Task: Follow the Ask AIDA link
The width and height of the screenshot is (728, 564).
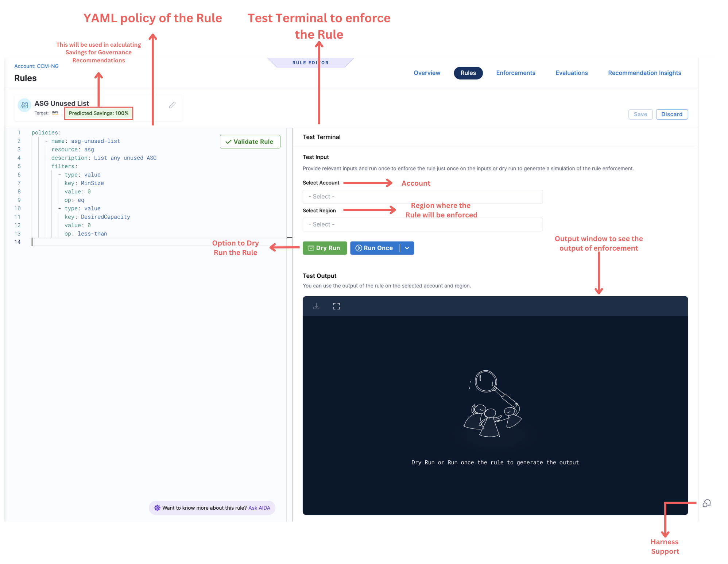Action: point(259,508)
